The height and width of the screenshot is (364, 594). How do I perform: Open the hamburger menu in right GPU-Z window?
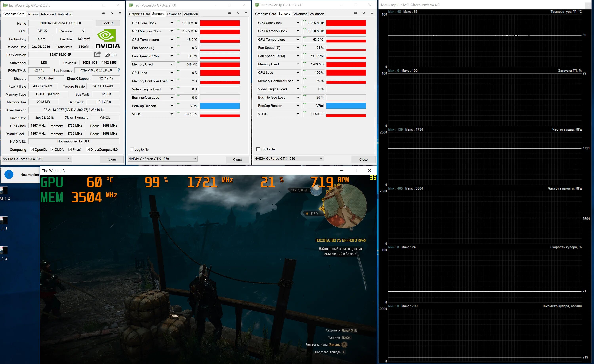pos(372,13)
